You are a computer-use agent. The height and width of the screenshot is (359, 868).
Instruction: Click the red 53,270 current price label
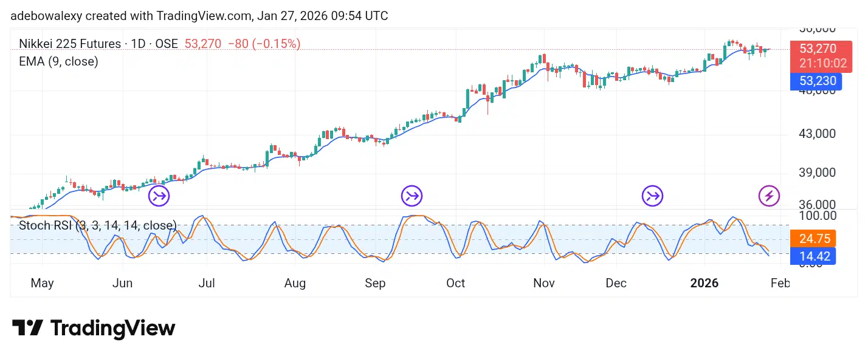(818, 49)
